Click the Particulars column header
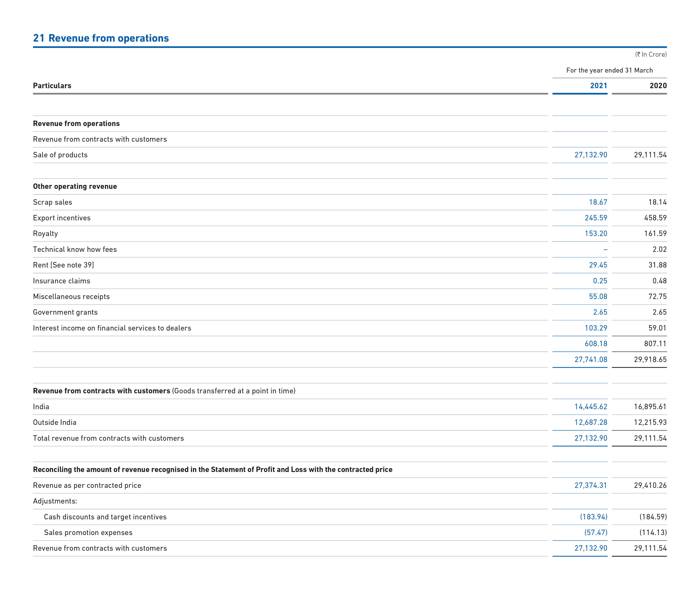700x590 pixels. pyautogui.click(x=52, y=86)
